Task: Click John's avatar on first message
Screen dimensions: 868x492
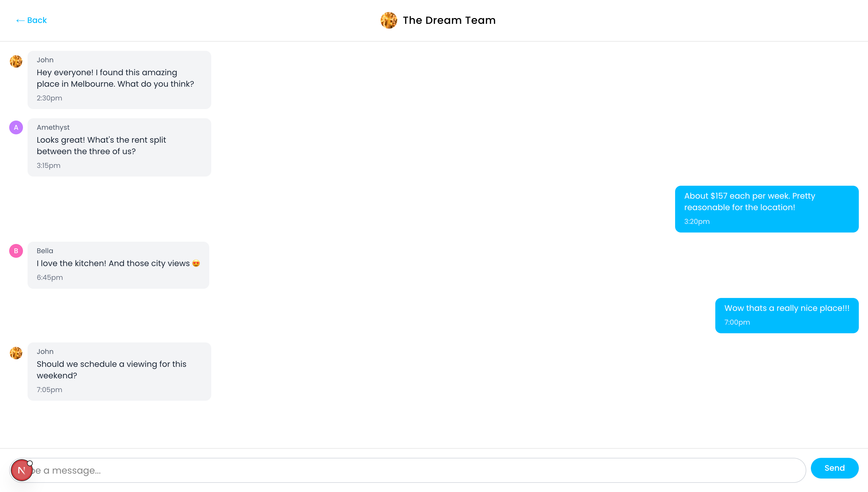Action: pos(16,61)
